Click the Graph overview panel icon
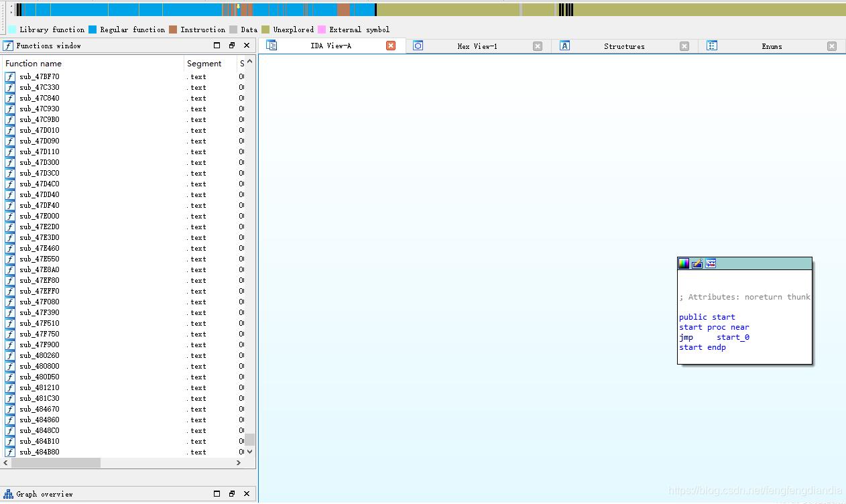 (x=9, y=494)
